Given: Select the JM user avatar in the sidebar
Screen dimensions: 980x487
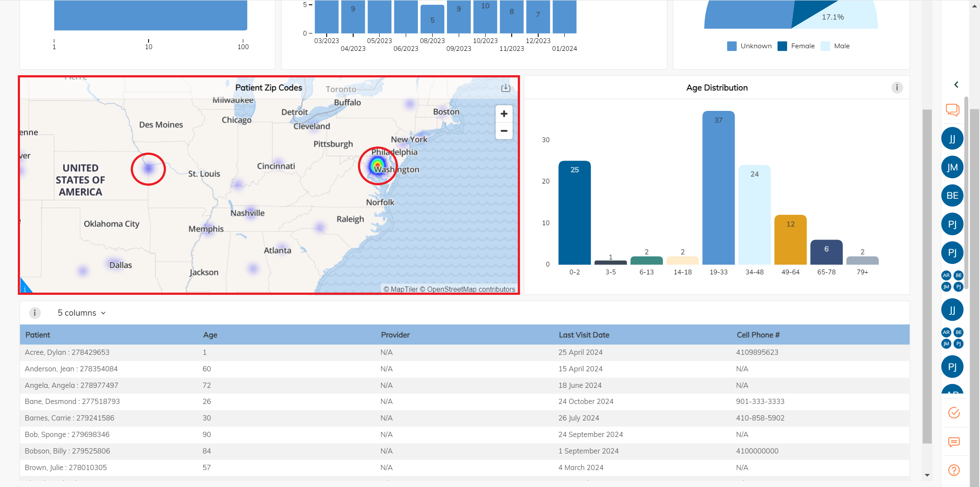Looking at the screenshot, I should [952, 167].
